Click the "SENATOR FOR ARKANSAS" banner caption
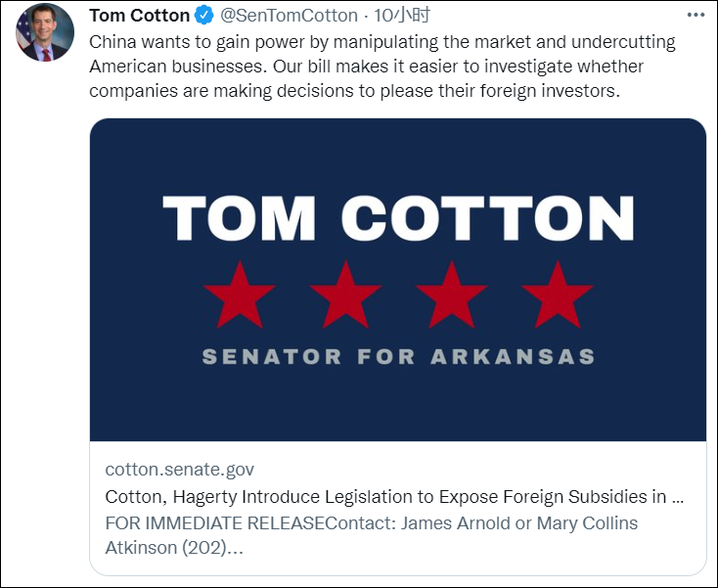The width and height of the screenshot is (718, 588). click(x=398, y=356)
